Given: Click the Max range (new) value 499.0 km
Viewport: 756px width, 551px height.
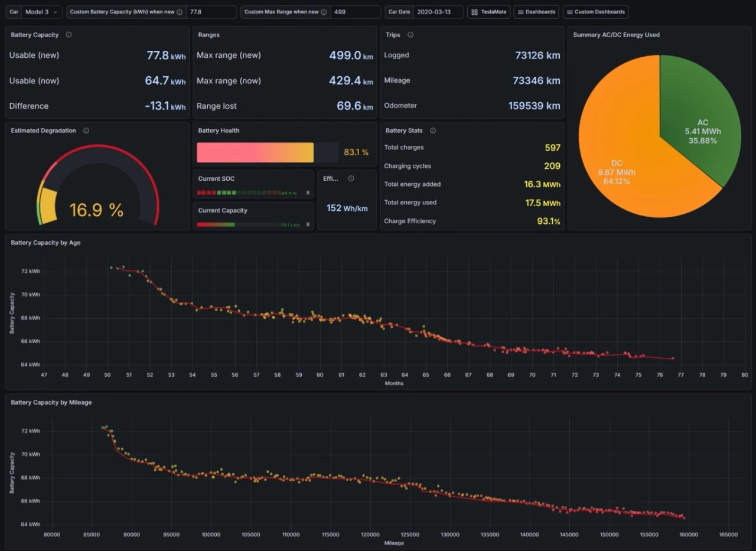Looking at the screenshot, I should coord(351,56).
